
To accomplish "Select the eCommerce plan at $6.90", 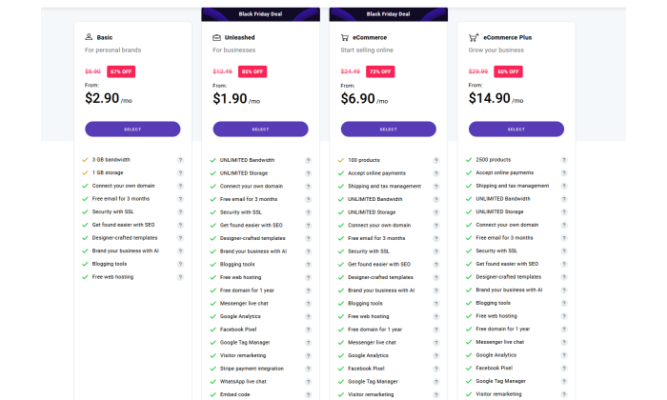I will 388,129.
